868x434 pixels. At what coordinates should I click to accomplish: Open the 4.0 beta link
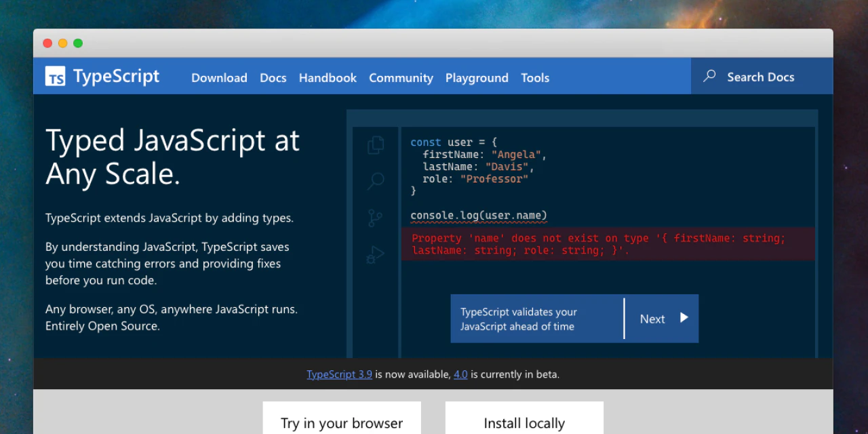point(460,374)
